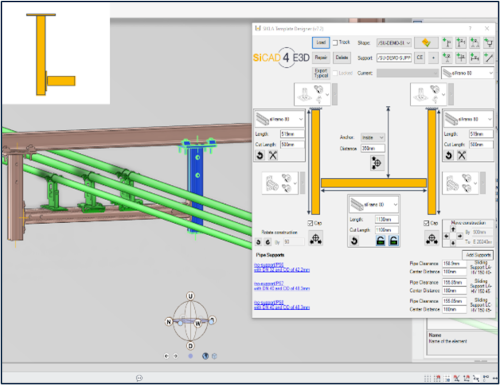Open the Scope dropdown
This screenshot has height=385, width=500.
[394, 43]
